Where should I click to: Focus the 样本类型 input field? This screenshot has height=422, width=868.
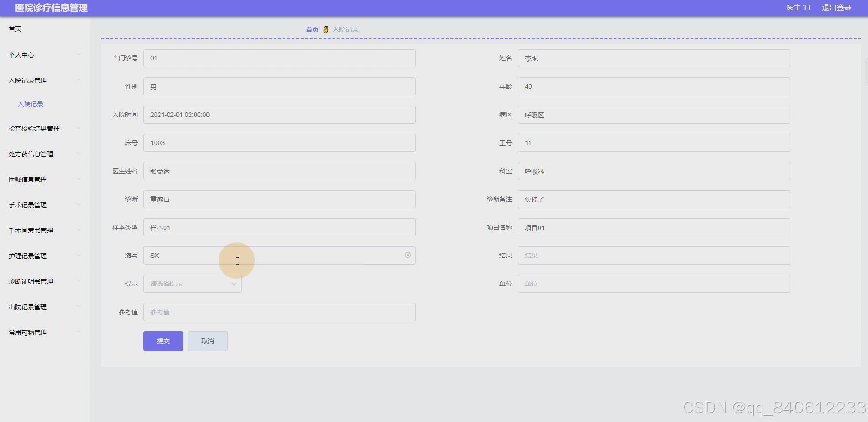point(279,227)
